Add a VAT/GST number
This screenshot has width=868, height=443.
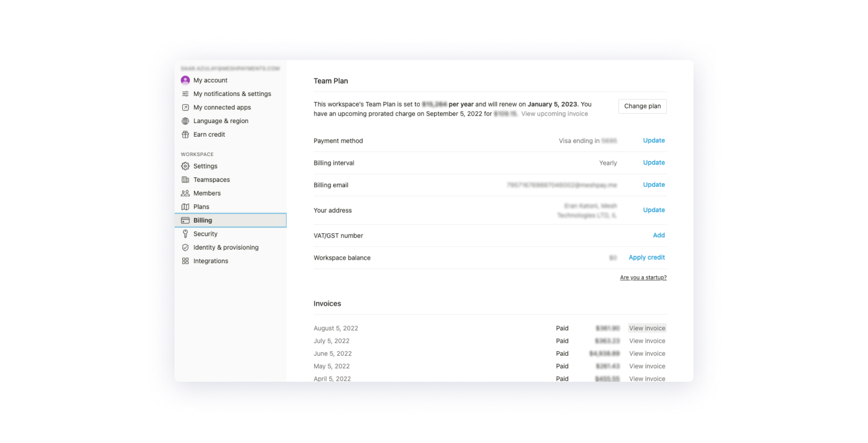pos(659,235)
